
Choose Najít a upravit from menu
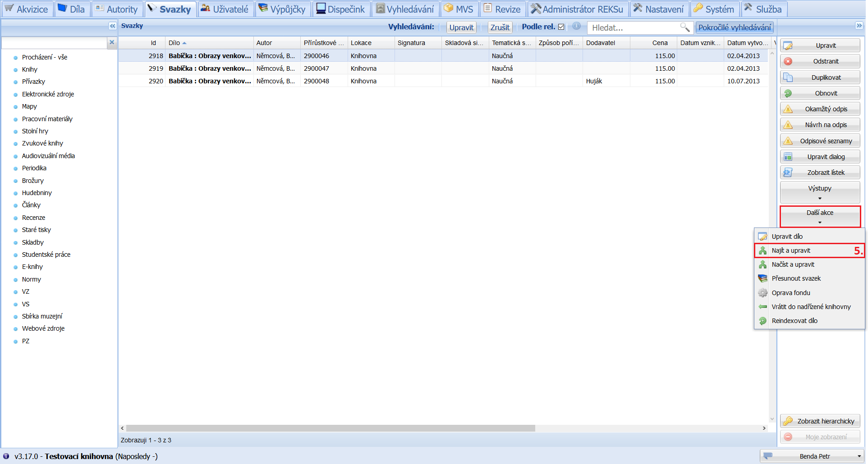(809, 250)
